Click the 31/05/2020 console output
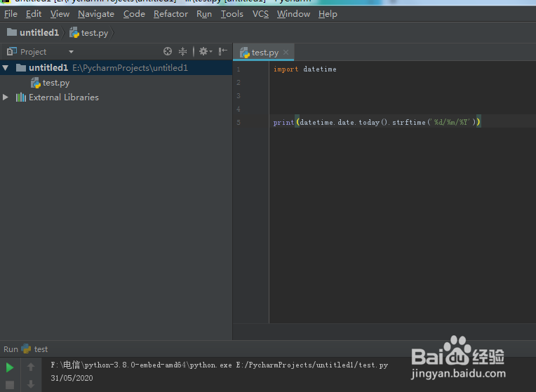 pyautogui.click(x=72, y=378)
